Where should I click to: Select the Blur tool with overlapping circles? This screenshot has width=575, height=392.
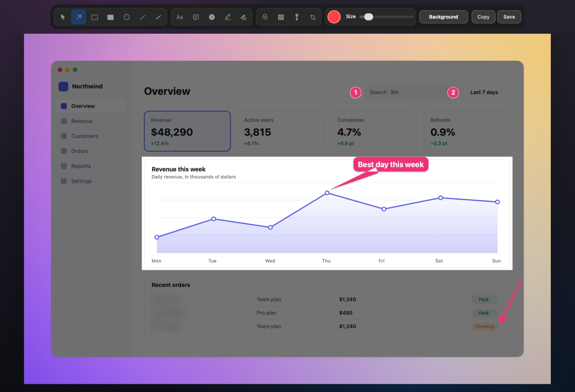point(265,17)
